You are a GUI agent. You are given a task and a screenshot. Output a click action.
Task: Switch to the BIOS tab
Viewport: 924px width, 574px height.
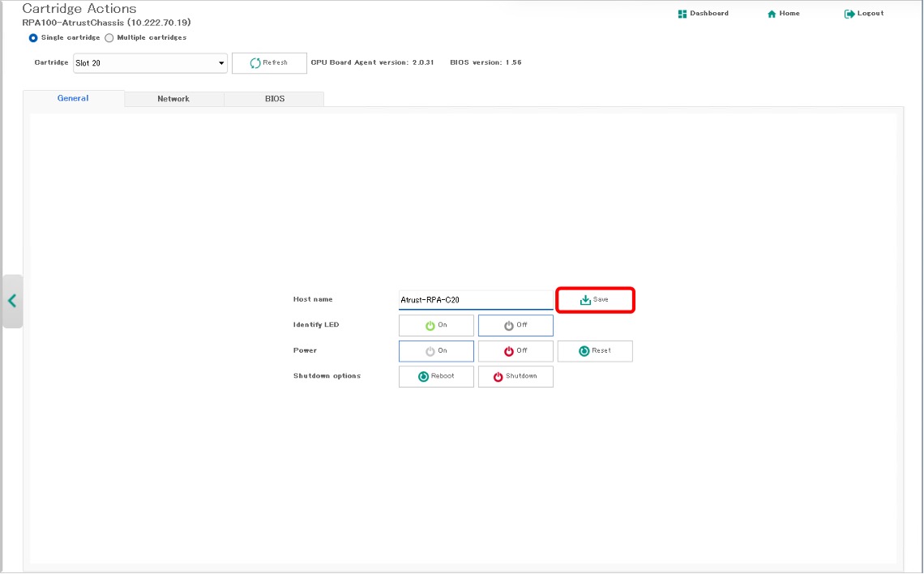(x=274, y=99)
